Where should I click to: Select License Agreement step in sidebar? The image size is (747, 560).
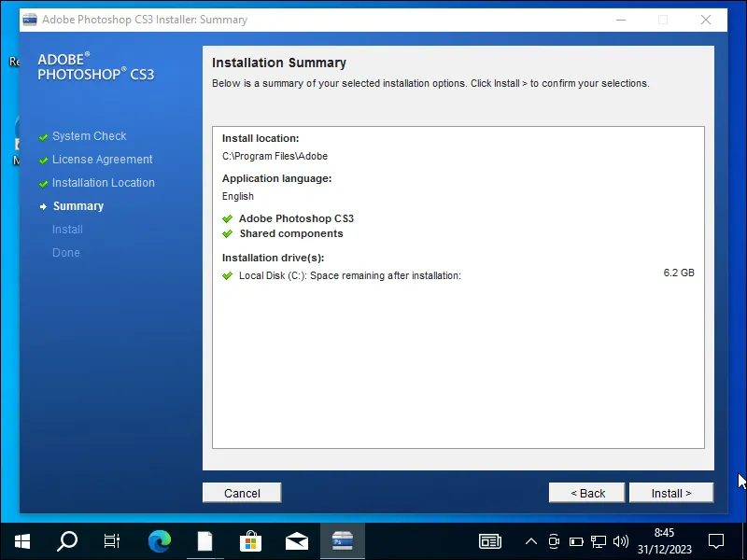102,160
